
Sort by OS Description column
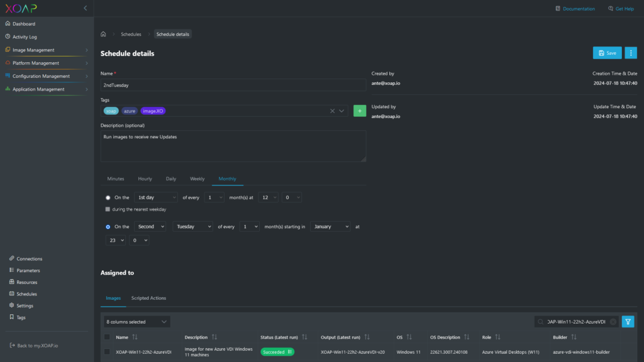pos(467,337)
